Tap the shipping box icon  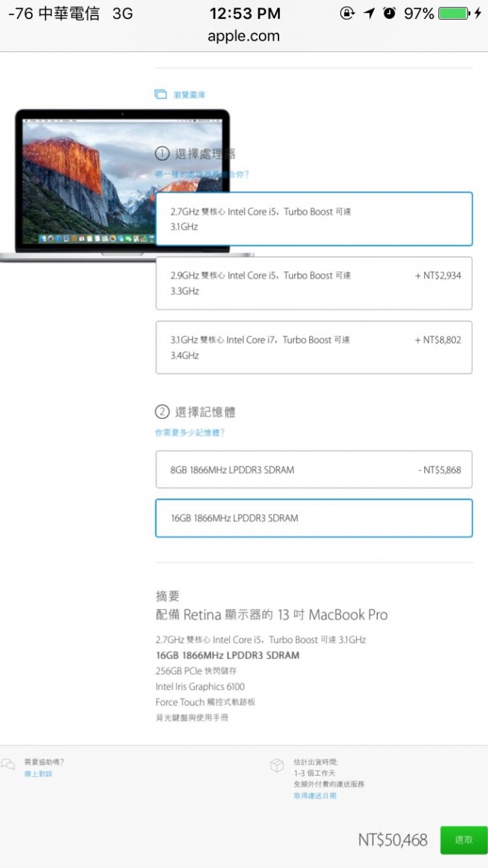click(277, 766)
